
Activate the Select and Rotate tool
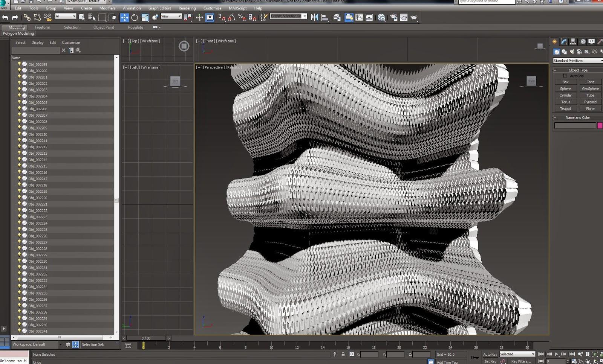135,17
